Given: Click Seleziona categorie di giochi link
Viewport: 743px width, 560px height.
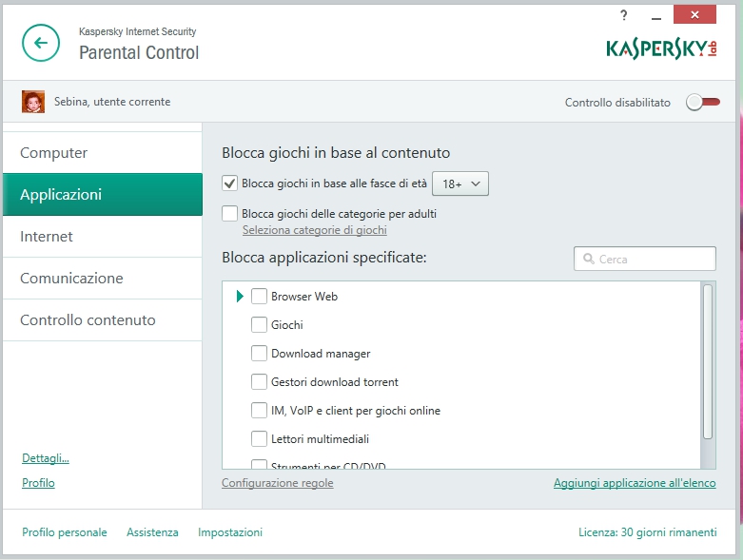Looking at the screenshot, I should tap(314, 230).
